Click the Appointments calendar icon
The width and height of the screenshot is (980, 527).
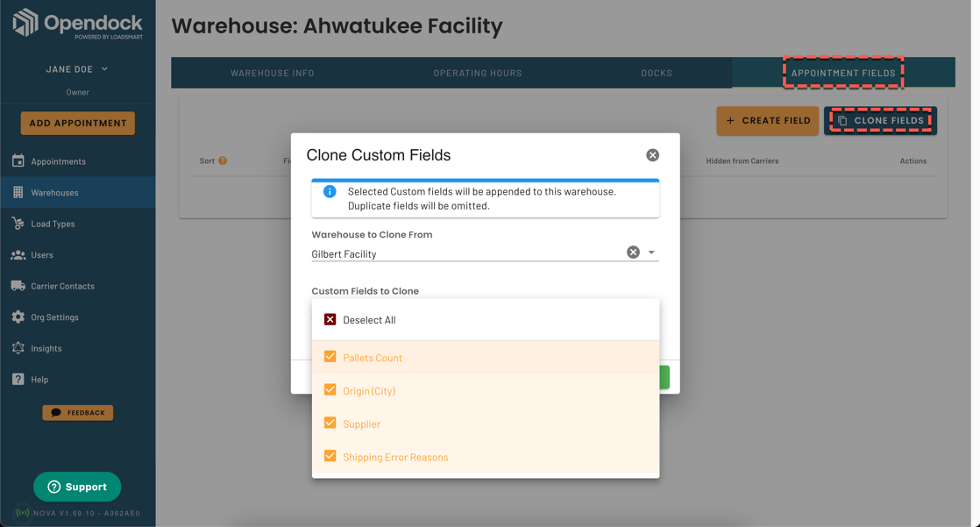tap(18, 160)
